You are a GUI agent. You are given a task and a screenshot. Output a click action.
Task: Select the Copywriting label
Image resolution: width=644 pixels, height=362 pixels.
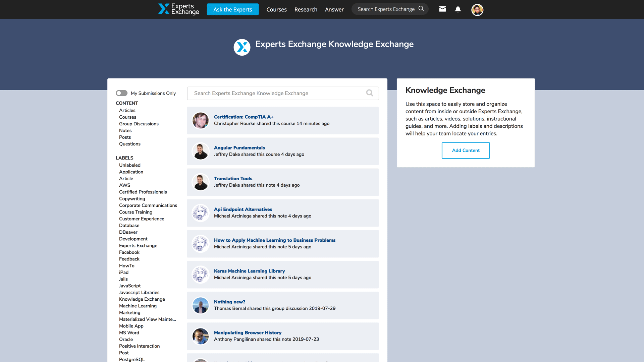(x=132, y=199)
